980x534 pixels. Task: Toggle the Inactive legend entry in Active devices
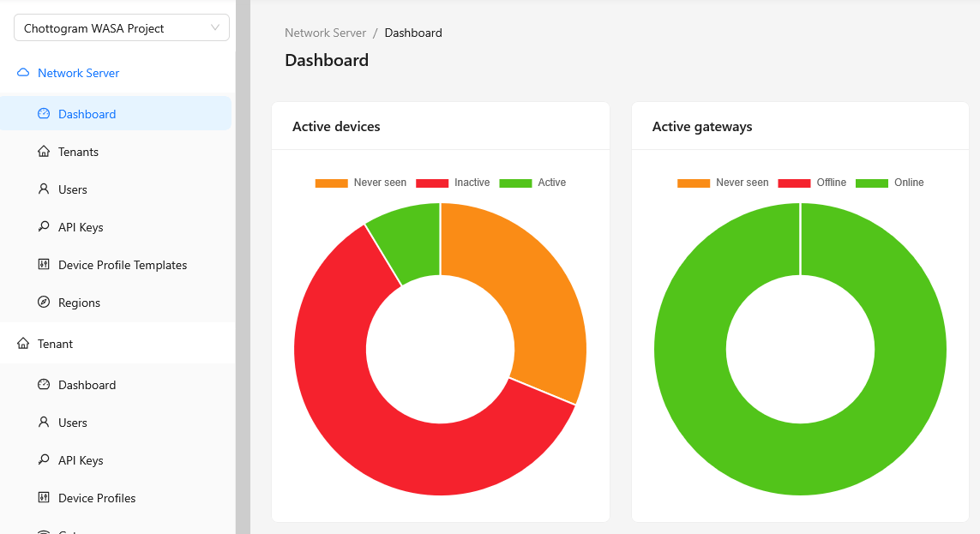tap(453, 183)
